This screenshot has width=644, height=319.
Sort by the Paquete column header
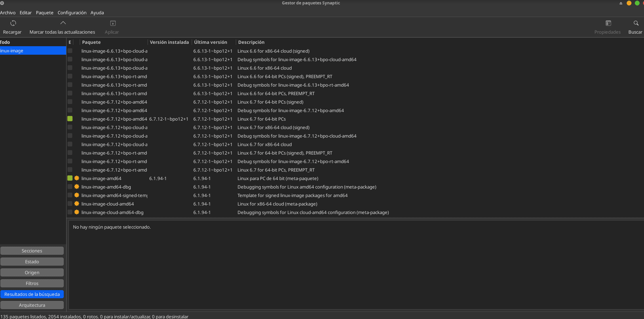[x=114, y=42]
